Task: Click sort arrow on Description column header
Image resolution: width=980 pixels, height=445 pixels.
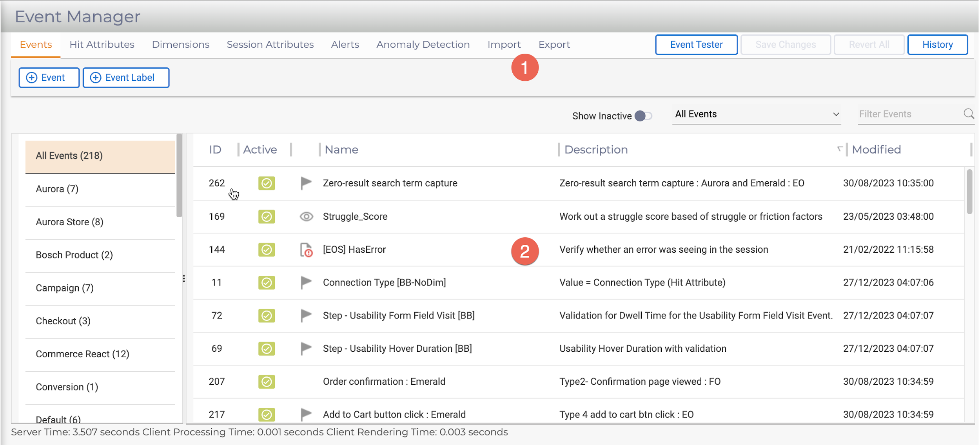Action: tap(839, 149)
